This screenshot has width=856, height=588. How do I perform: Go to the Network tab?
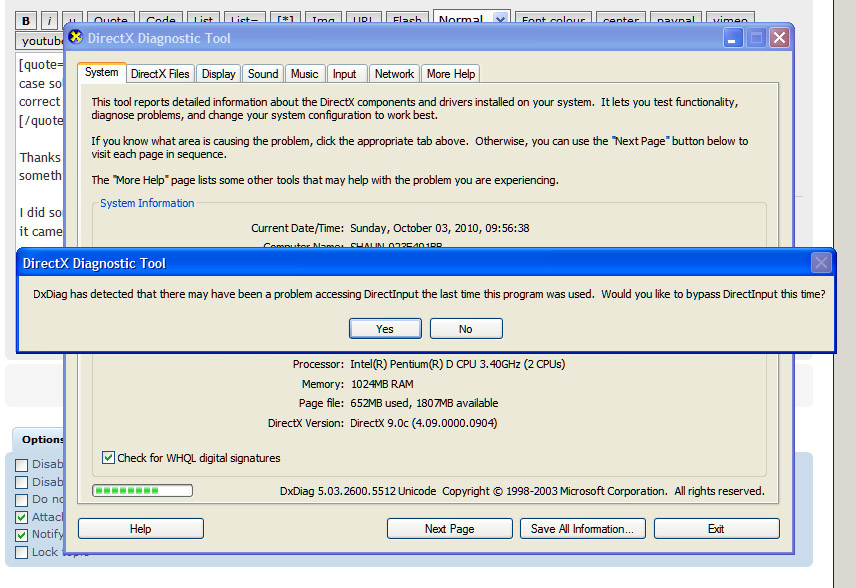[x=394, y=74]
